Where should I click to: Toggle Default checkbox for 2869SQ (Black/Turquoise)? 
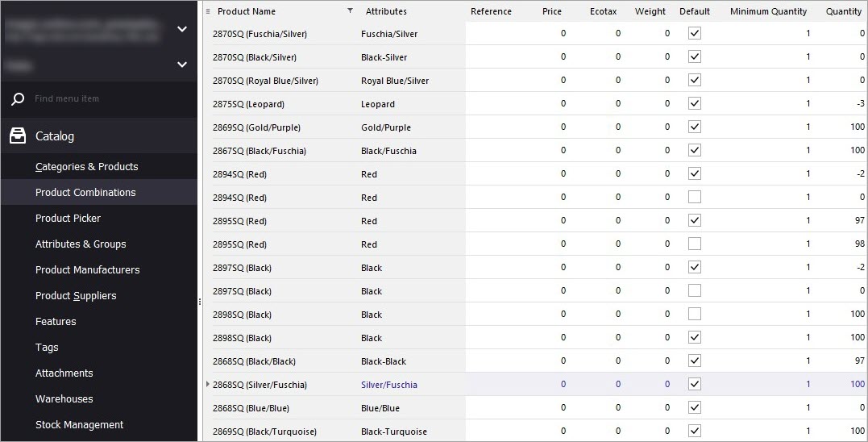point(695,431)
